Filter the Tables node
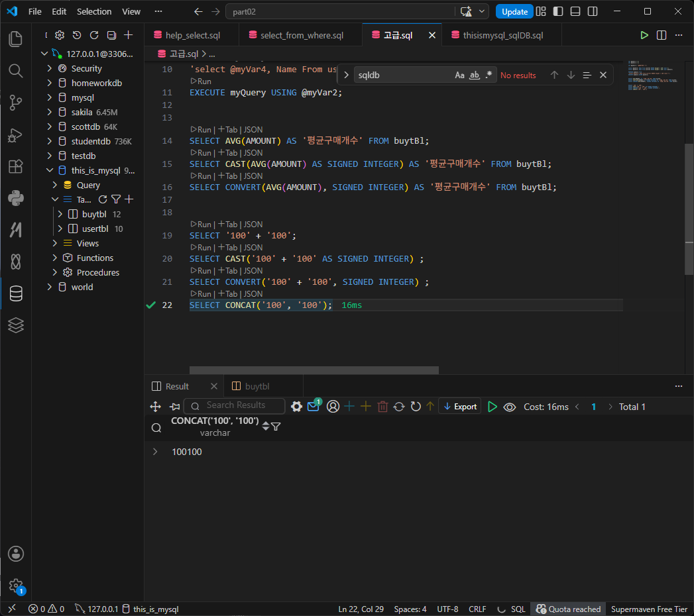This screenshot has height=616, width=694. [116, 199]
